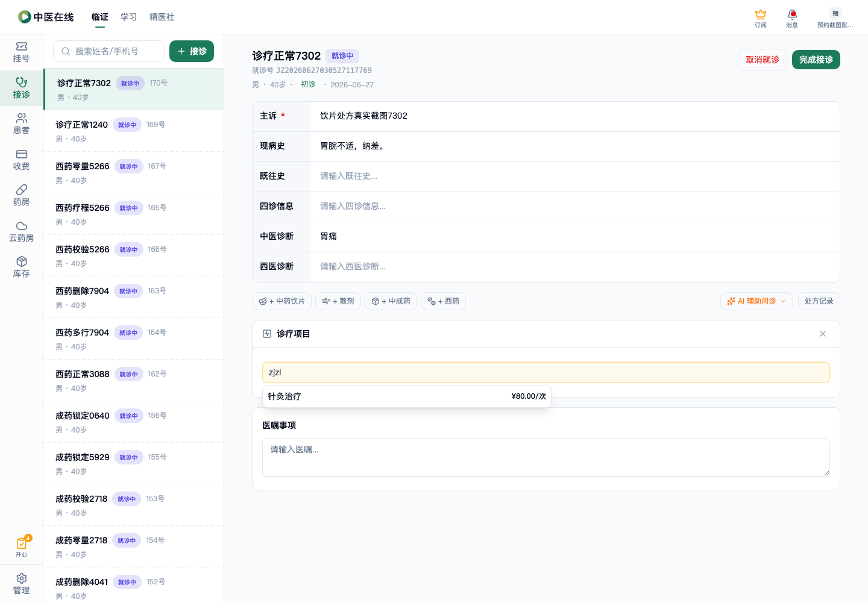Open the 收费 billing sidebar icon
The width and height of the screenshot is (868, 603).
tap(21, 160)
